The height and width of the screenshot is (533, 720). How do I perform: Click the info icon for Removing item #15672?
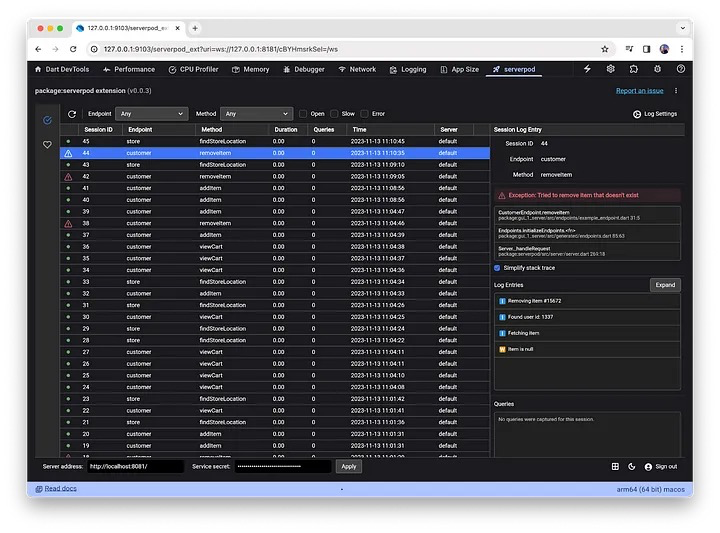click(x=502, y=301)
